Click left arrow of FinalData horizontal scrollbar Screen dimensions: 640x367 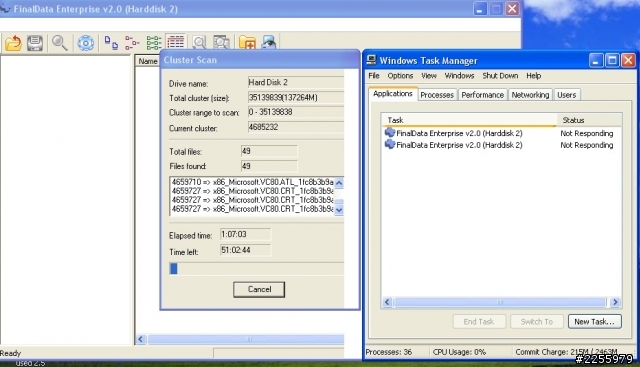(141, 339)
